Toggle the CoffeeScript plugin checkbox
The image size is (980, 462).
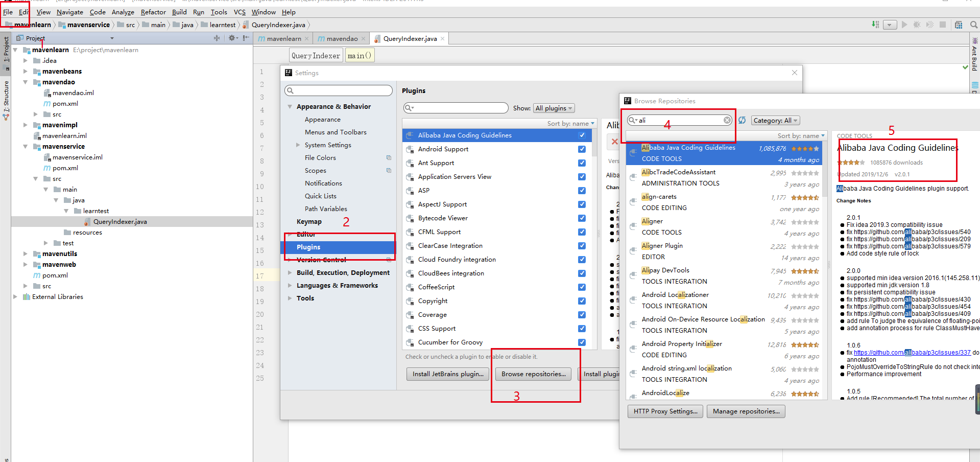click(582, 287)
